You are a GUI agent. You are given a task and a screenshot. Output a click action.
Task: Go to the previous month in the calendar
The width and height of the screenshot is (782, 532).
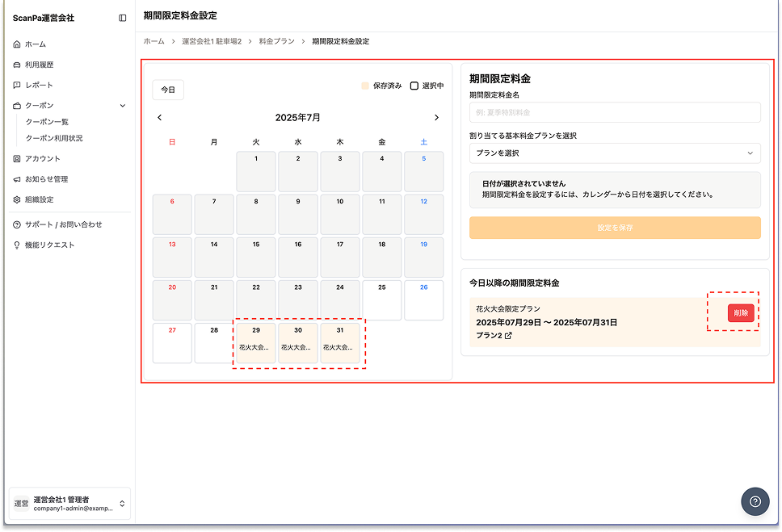pyautogui.click(x=160, y=118)
